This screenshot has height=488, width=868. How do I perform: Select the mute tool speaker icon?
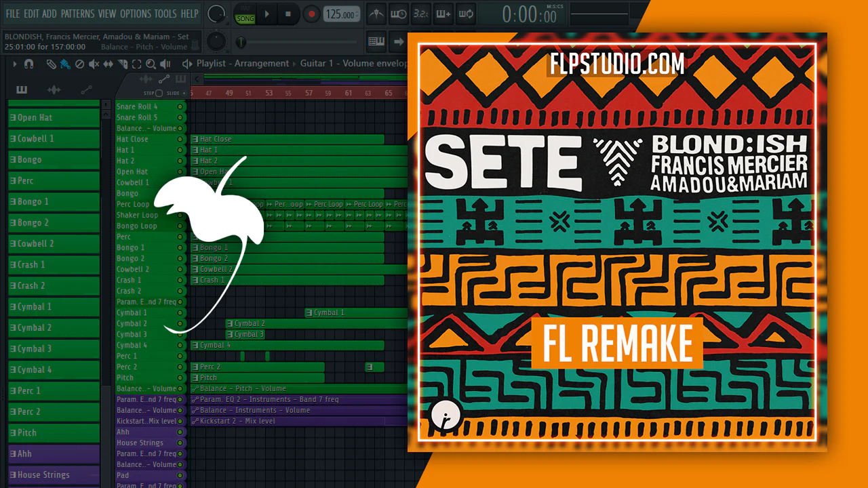coord(94,64)
